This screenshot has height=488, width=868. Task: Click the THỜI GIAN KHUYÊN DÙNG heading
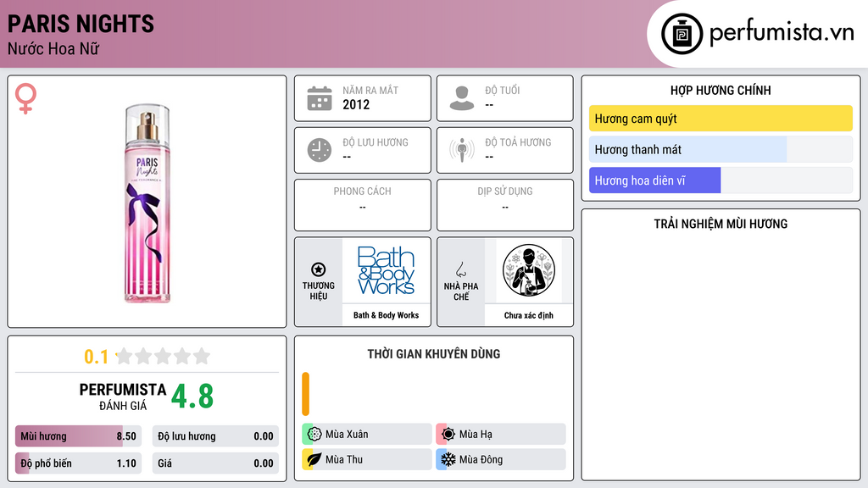(x=434, y=354)
